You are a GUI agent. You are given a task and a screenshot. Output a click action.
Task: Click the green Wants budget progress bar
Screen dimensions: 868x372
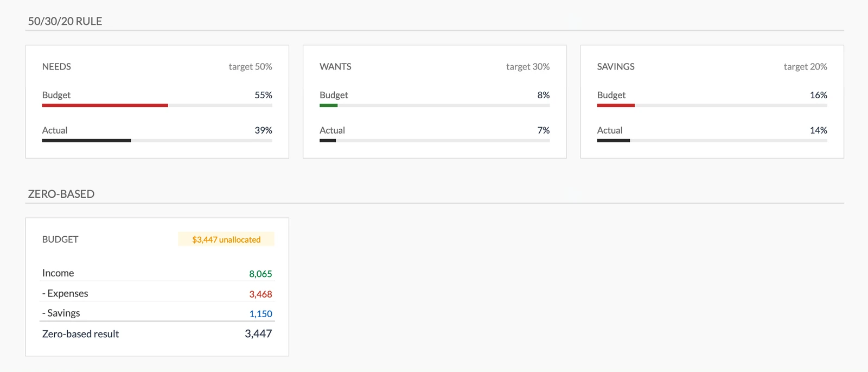329,105
